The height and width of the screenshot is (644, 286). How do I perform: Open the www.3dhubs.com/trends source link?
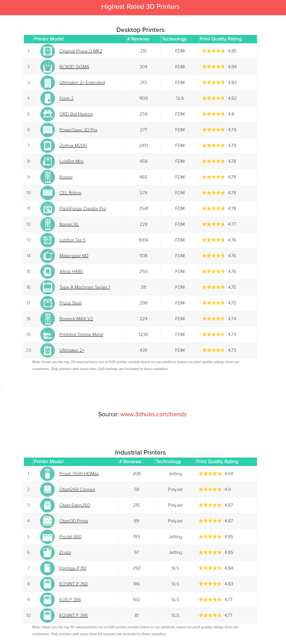coord(153,414)
